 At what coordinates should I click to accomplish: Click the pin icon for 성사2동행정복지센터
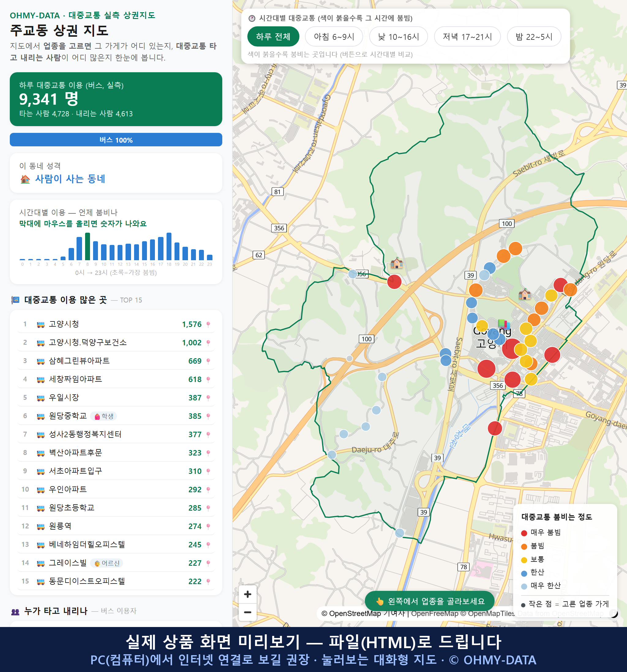(x=208, y=434)
